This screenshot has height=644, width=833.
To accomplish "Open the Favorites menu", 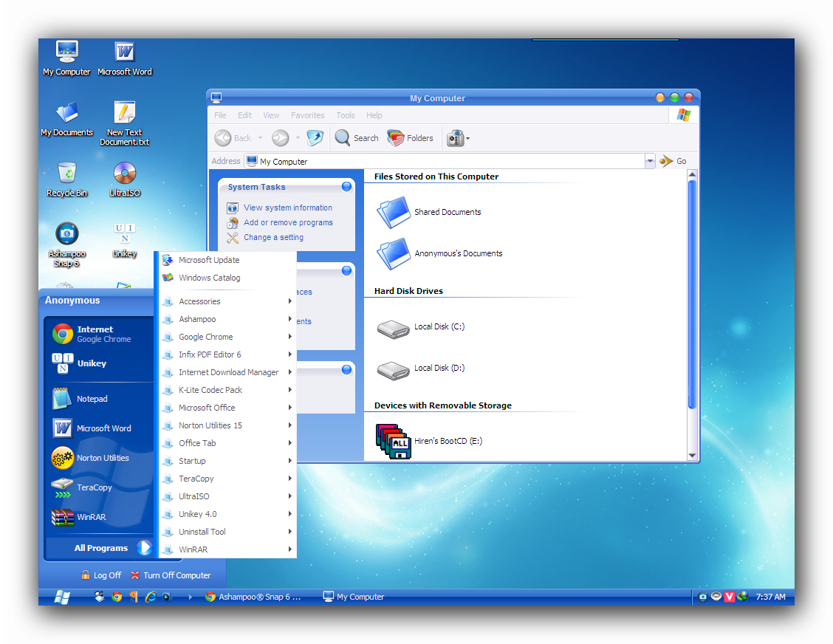I will pos(308,115).
